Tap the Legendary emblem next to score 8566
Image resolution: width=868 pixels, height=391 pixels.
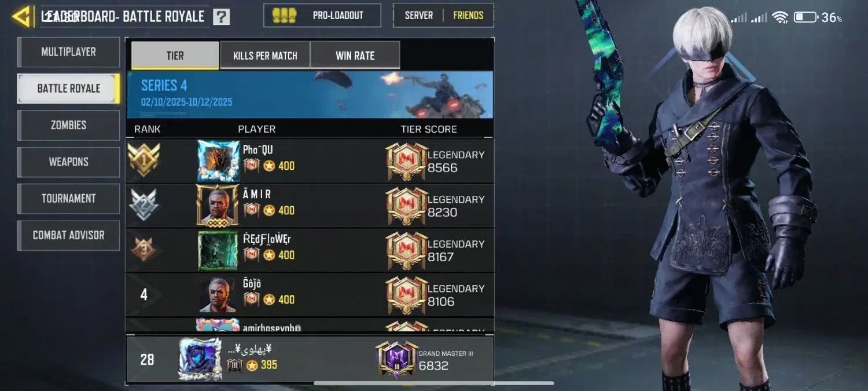click(x=406, y=161)
